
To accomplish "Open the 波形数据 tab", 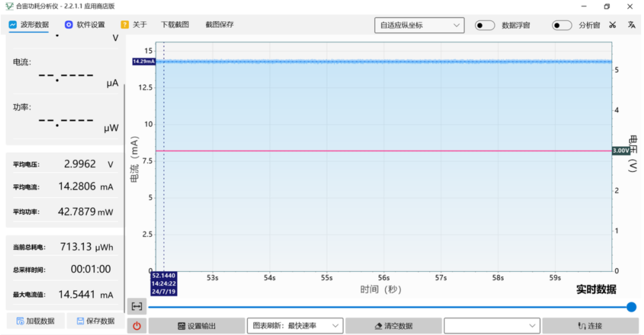I will 29,25.
